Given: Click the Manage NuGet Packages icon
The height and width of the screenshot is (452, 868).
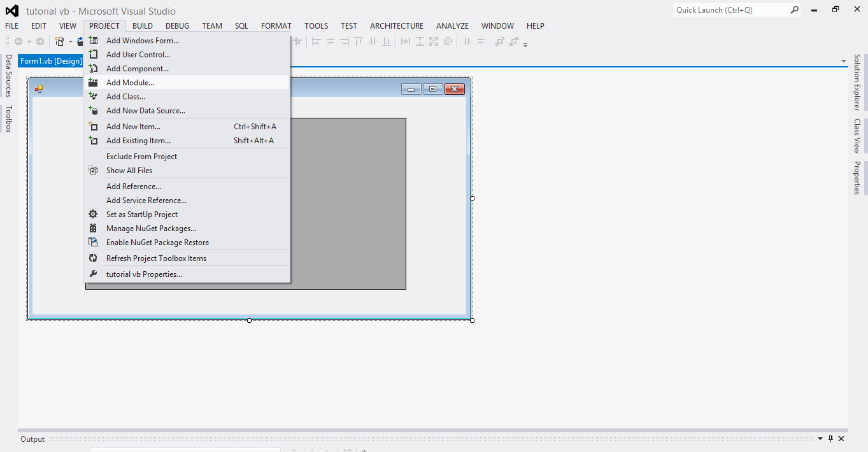Looking at the screenshot, I should (93, 228).
